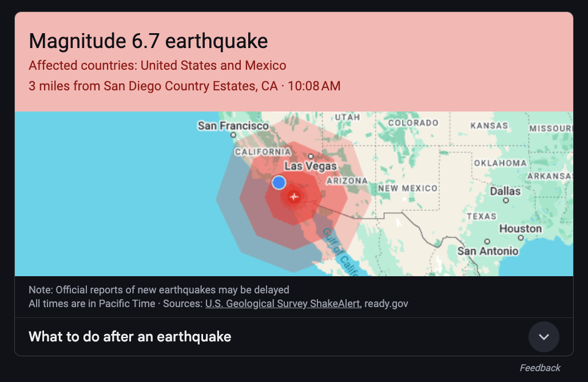Click the TEXAS state label on map

[481, 216]
